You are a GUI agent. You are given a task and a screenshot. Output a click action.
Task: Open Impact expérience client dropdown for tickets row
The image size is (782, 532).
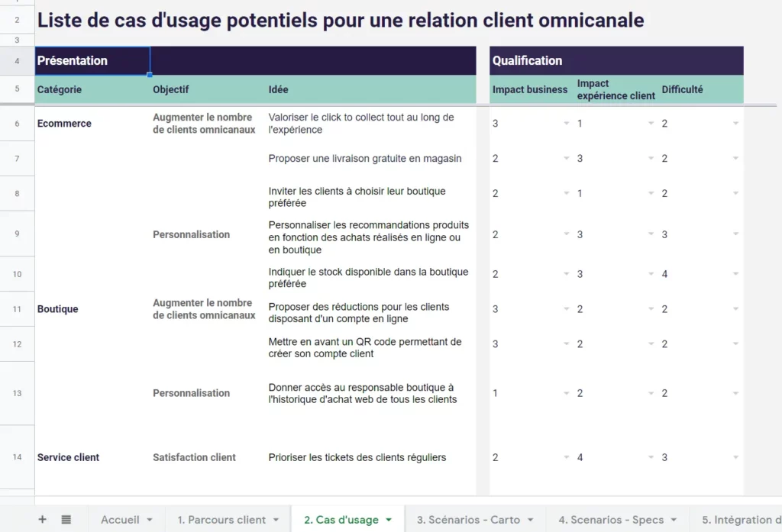coord(651,457)
